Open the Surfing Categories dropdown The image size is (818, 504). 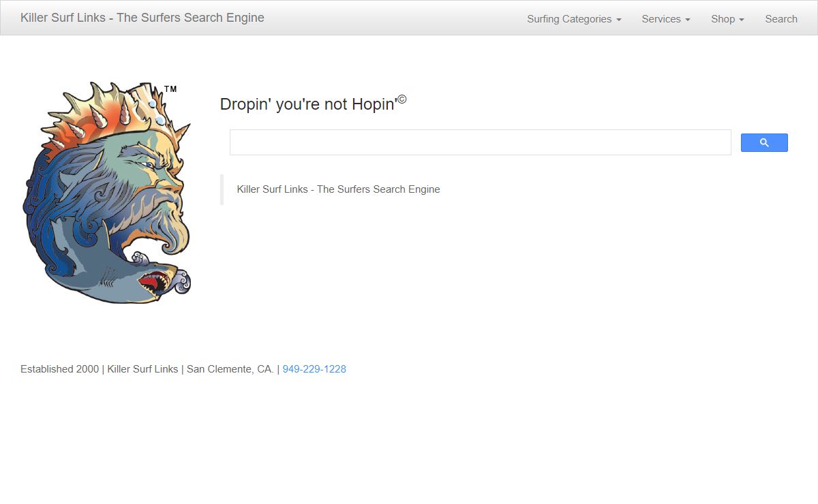click(x=574, y=19)
